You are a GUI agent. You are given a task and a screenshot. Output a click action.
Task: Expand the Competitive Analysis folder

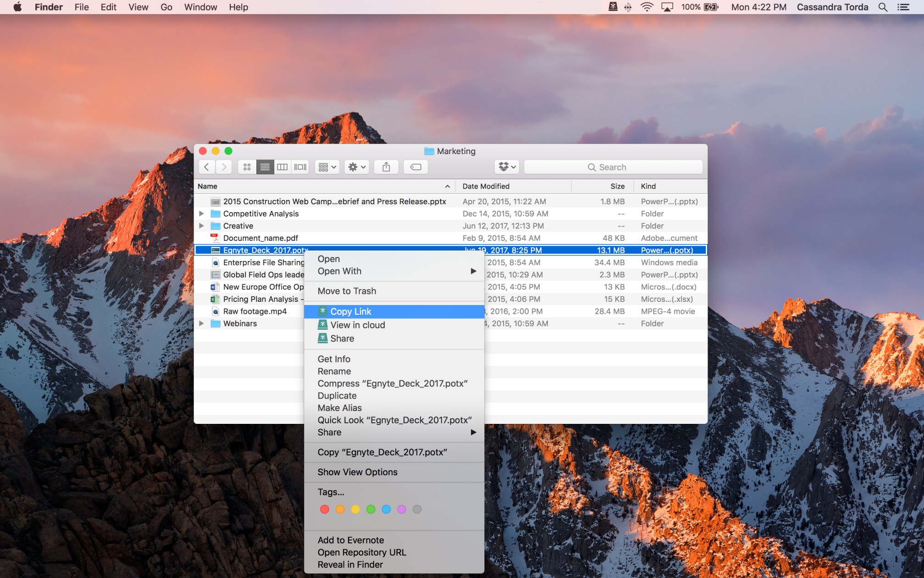coord(201,214)
